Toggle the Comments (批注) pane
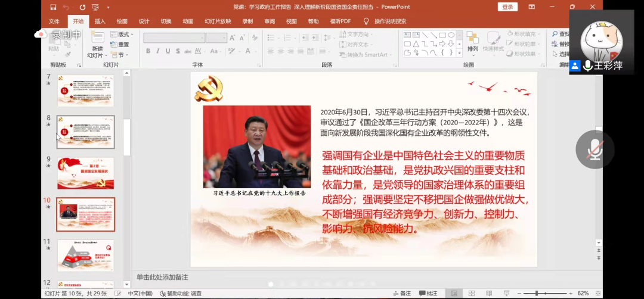This screenshot has width=644, height=299. coord(428,293)
